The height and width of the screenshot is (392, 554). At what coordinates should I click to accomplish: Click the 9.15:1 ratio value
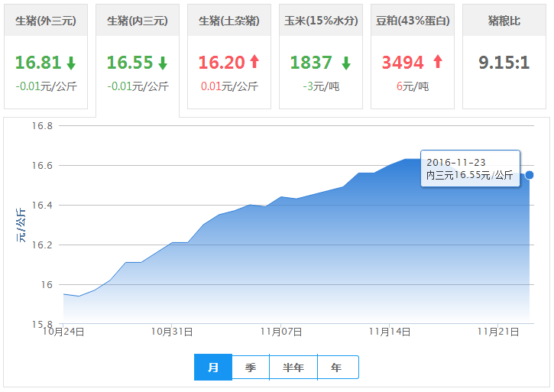click(x=504, y=63)
